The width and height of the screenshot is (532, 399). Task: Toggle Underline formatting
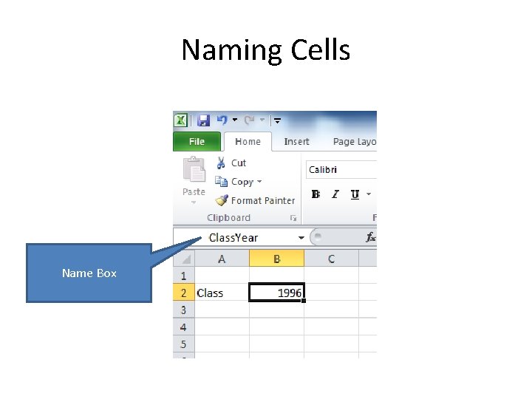click(355, 194)
